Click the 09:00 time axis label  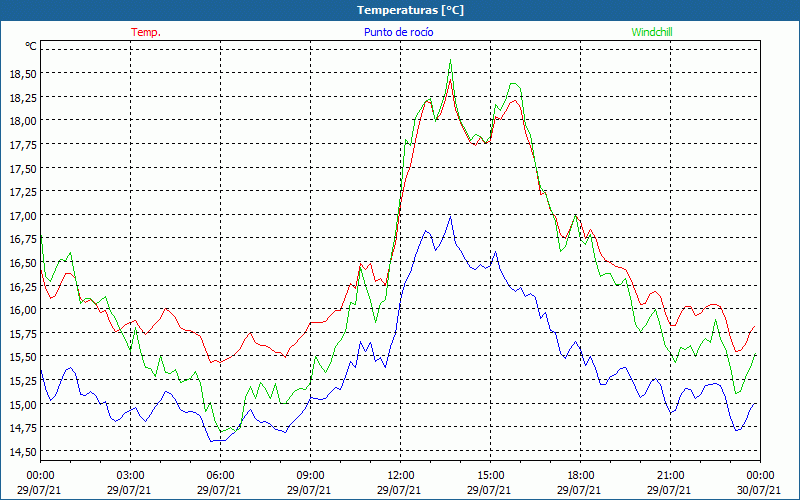310,476
